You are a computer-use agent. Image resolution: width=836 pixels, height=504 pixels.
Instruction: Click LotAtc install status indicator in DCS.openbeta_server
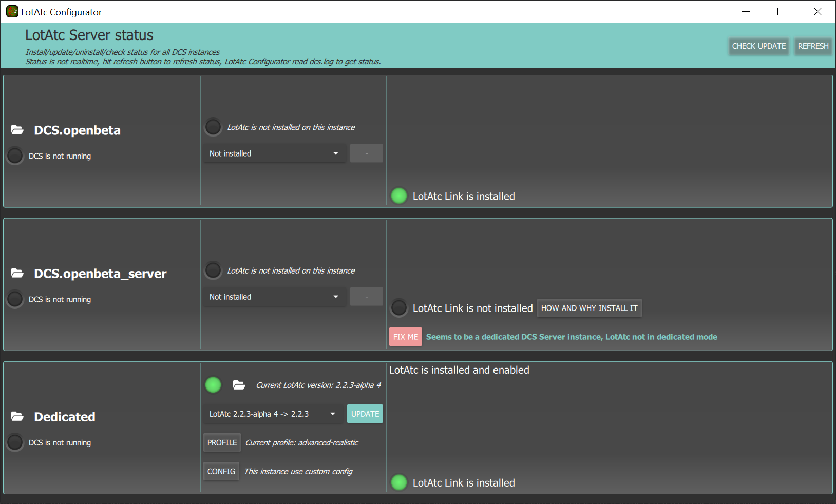pos(213,270)
